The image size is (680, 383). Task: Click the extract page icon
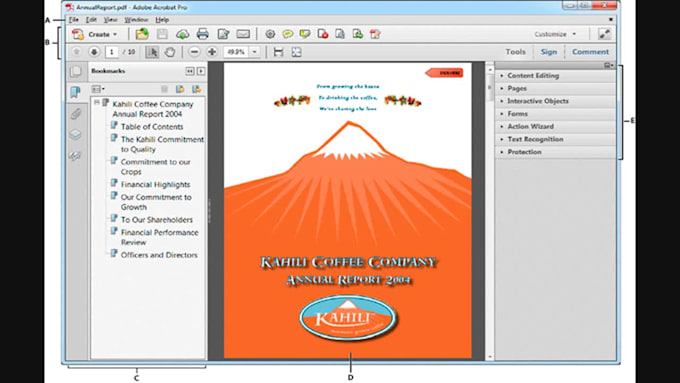pyautogui.click(x=340, y=34)
